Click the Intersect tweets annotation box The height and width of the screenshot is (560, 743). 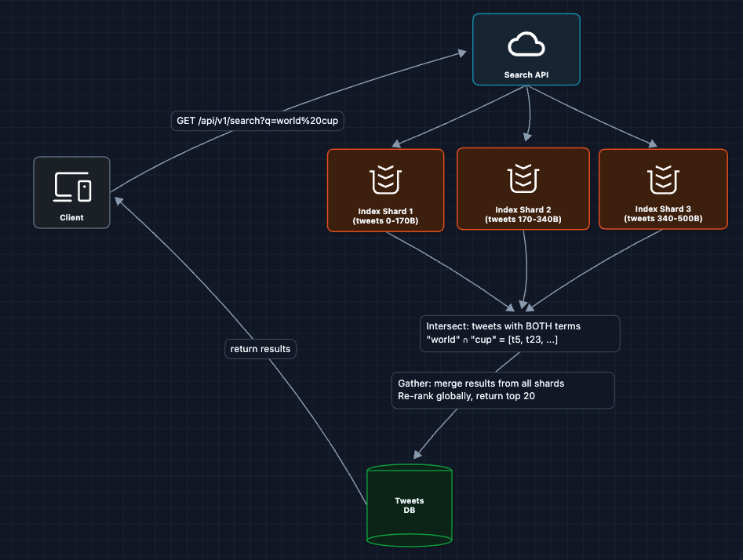[x=519, y=334]
